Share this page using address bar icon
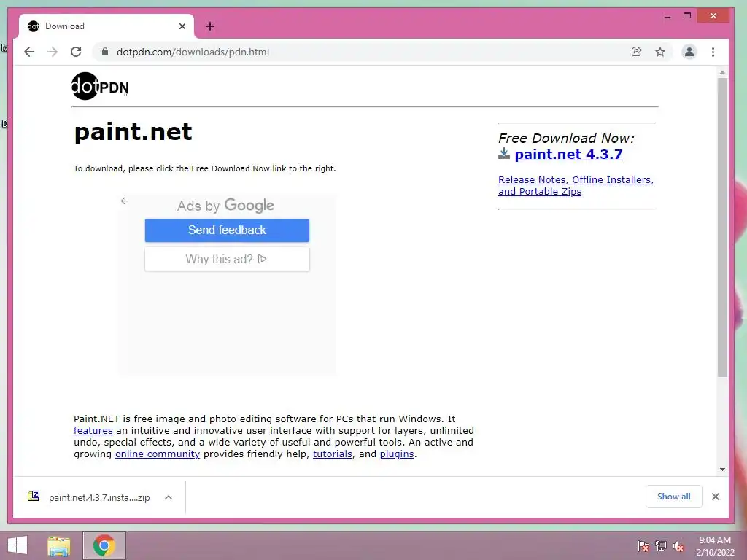 (636, 52)
